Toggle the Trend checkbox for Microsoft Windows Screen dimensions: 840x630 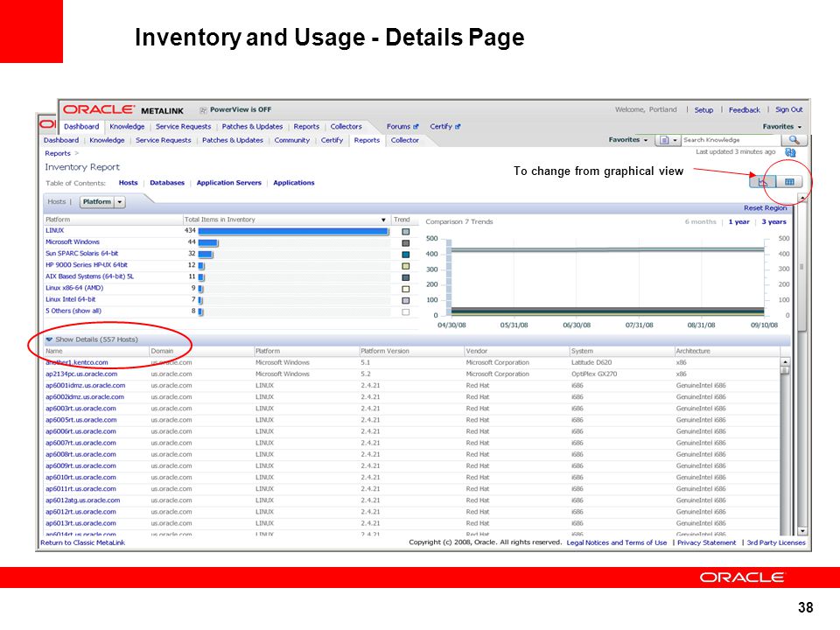tap(405, 242)
